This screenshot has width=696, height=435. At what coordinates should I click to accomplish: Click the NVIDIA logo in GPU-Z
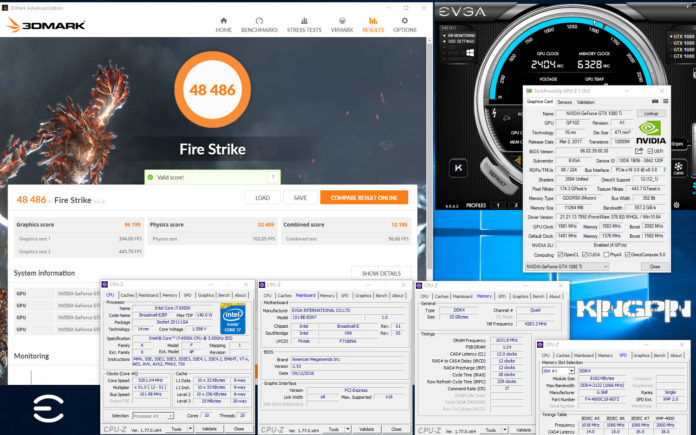pos(650,133)
